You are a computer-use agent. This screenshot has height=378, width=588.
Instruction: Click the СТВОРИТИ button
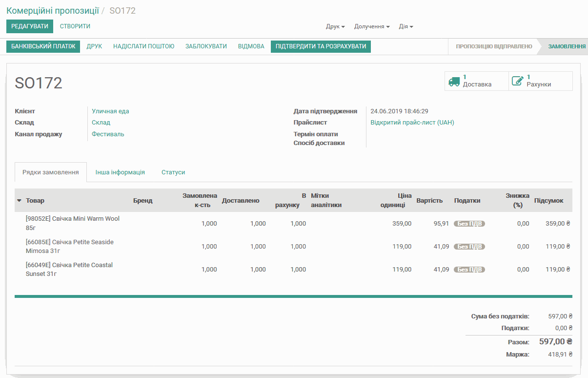point(75,26)
